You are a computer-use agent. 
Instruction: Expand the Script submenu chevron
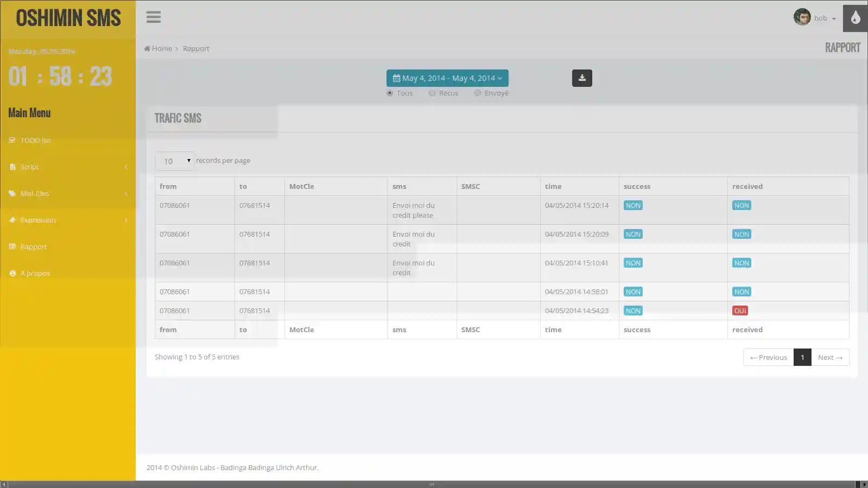126,167
